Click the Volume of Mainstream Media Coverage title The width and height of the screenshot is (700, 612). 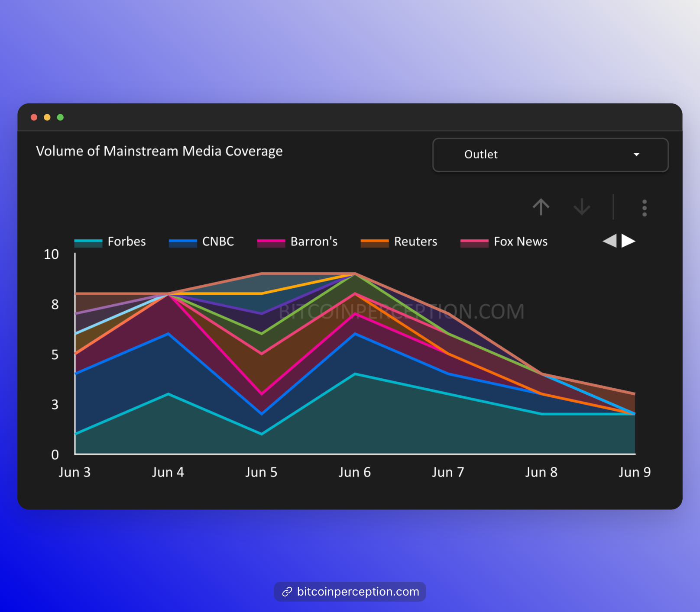(159, 151)
